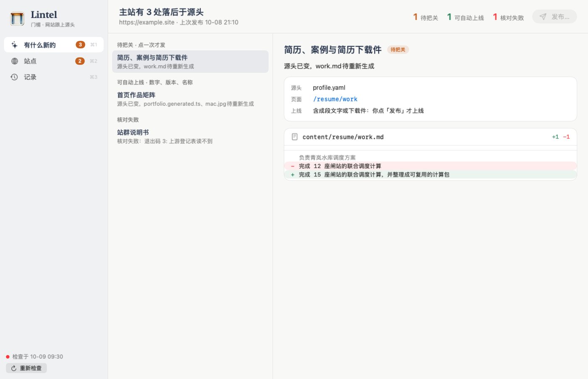The height and width of the screenshot is (379, 588).
Task: Click the clock history icon beside 记录
Action: click(14, 77)
